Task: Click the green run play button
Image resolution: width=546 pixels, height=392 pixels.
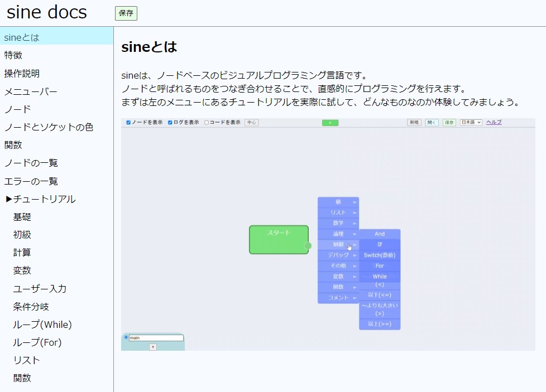Action: [x=330, y=123]
